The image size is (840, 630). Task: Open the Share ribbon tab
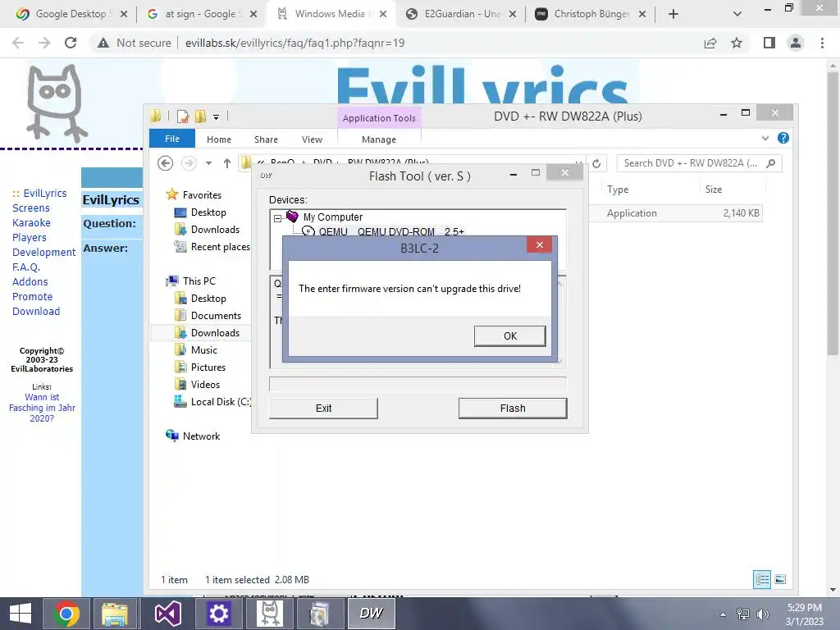266,139
